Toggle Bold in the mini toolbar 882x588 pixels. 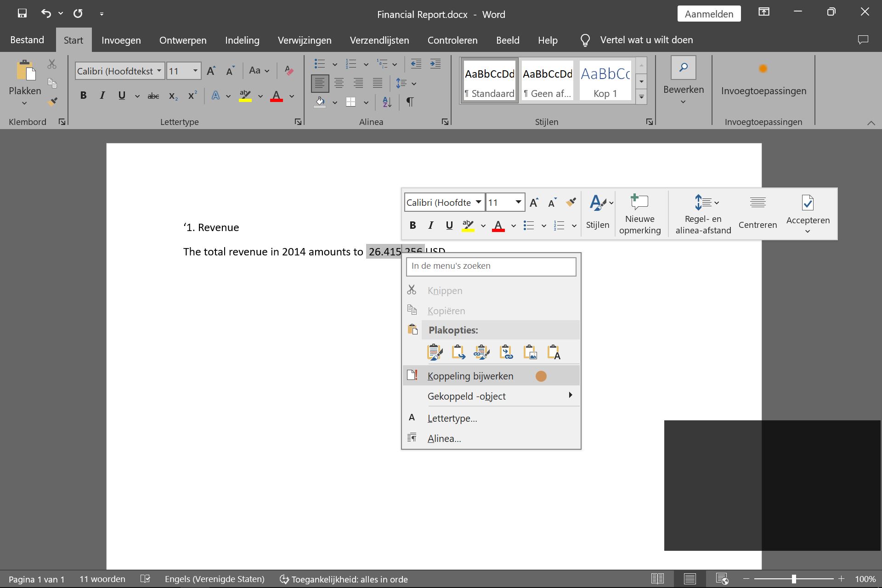point(413,225)
